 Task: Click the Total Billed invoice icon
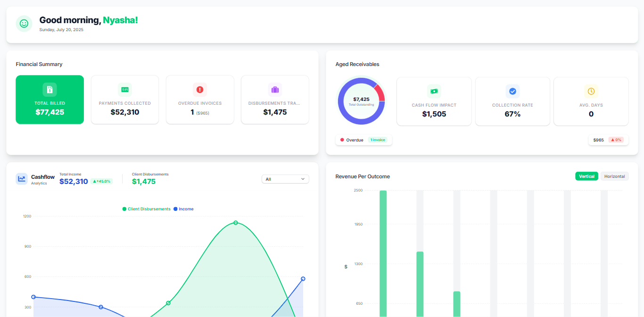pos(50,89)
